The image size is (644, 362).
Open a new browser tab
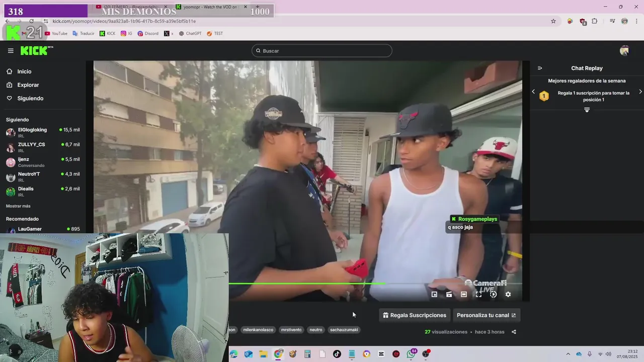tap(258, 7)
